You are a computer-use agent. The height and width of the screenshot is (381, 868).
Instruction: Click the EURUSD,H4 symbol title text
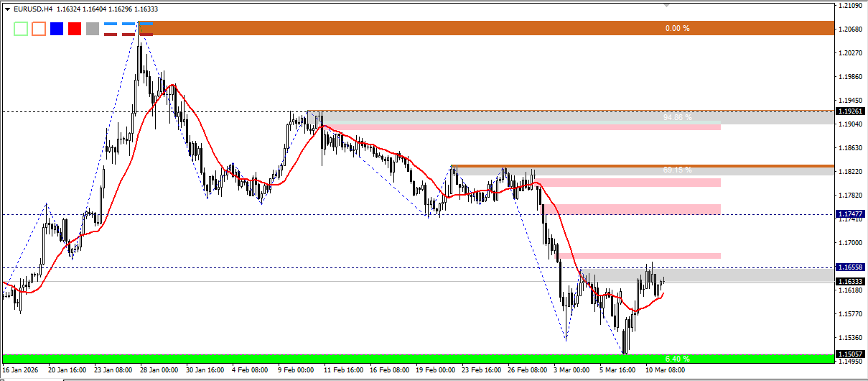pyautogui.click(x=33, y=9)
